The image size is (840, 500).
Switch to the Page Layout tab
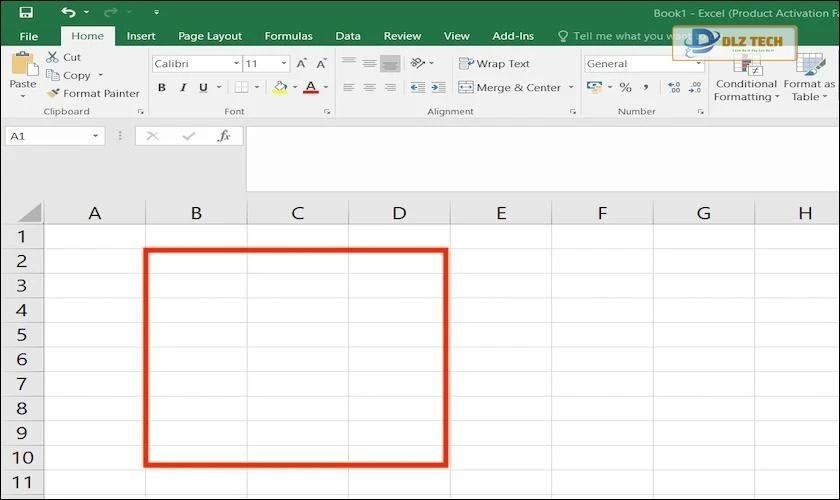point(210,36)
